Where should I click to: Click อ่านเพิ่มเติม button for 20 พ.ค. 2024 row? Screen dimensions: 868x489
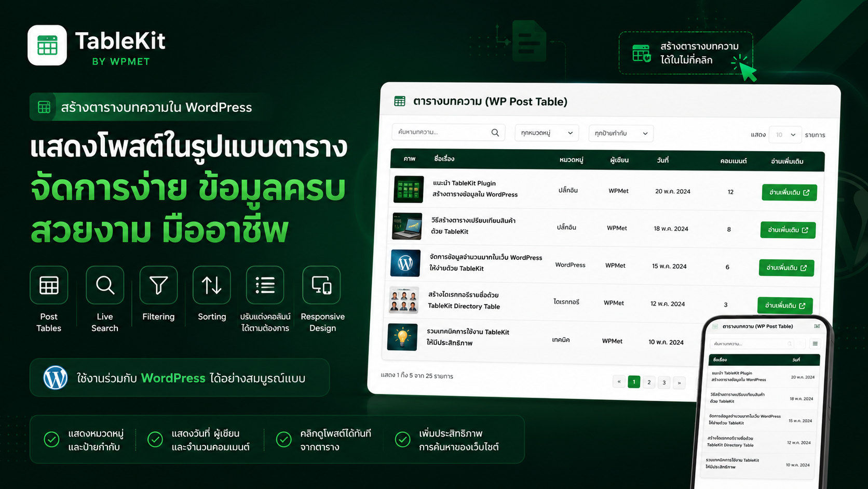[790, 192]
